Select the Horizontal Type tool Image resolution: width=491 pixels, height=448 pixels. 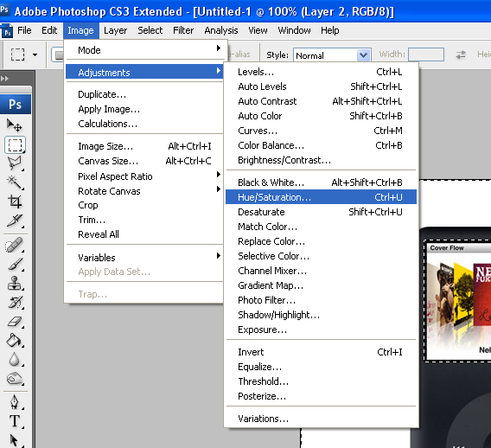point(15,421)
